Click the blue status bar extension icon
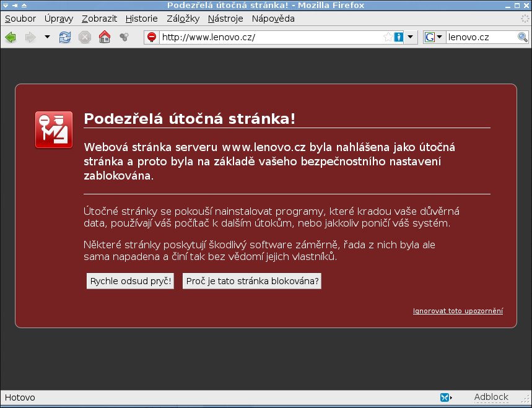Image resolution: width=532 pixels, height=408 pixels. point(445,397)
